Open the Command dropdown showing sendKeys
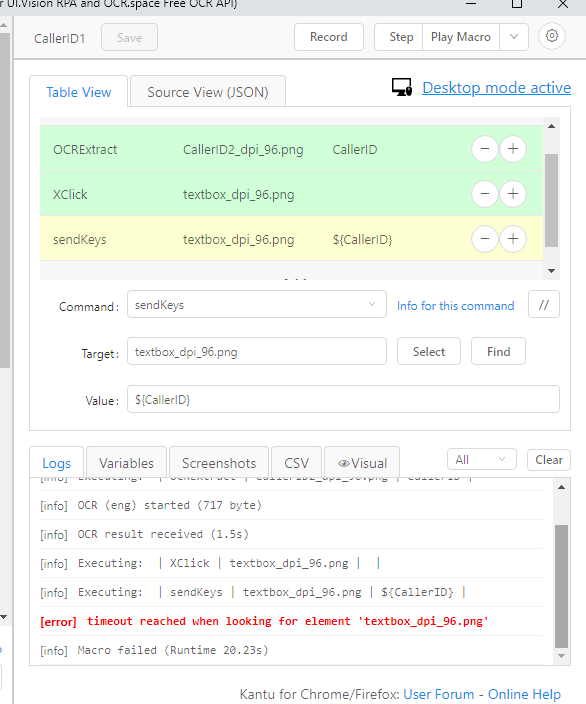 coord(256,305)
